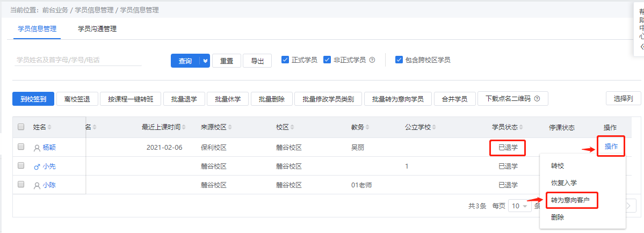Open the per-page count dropdown showing 10

click(x=520, y=206)
